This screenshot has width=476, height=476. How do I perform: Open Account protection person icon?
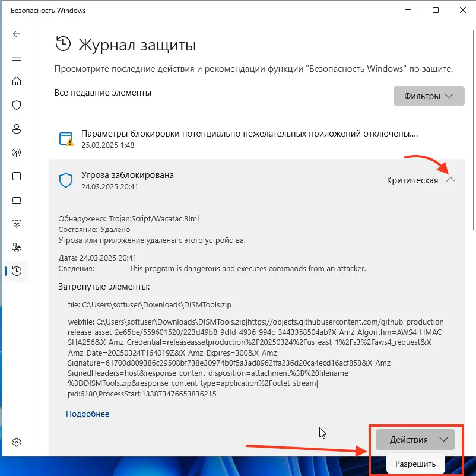(x=17, y=129)
